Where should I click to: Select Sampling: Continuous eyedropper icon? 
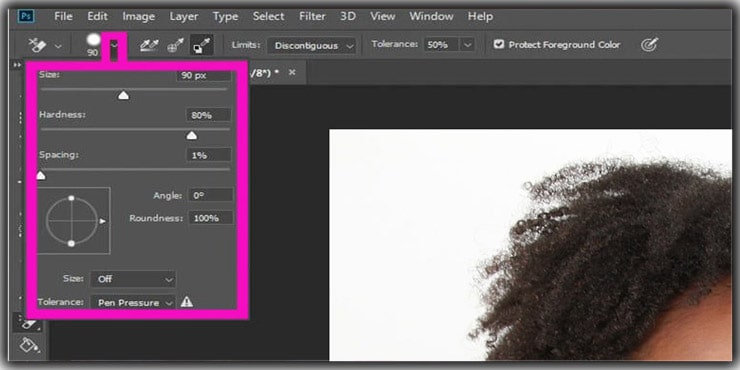click(149, 45)
